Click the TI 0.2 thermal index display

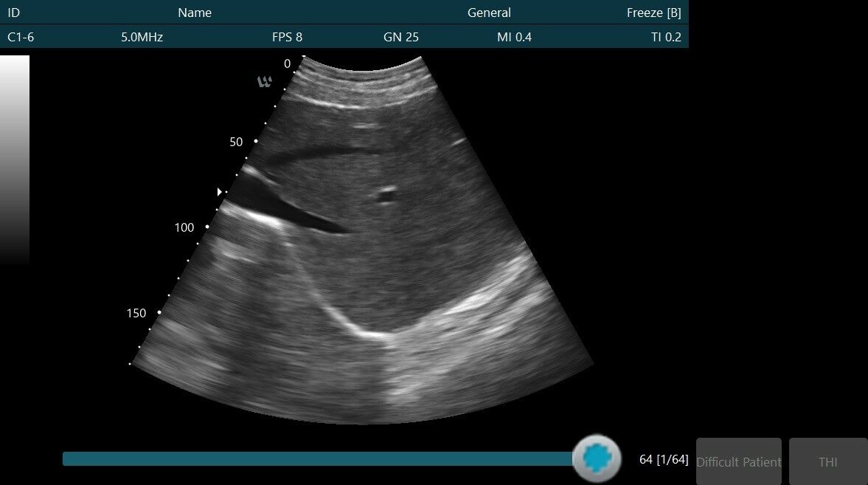(669, 37)
